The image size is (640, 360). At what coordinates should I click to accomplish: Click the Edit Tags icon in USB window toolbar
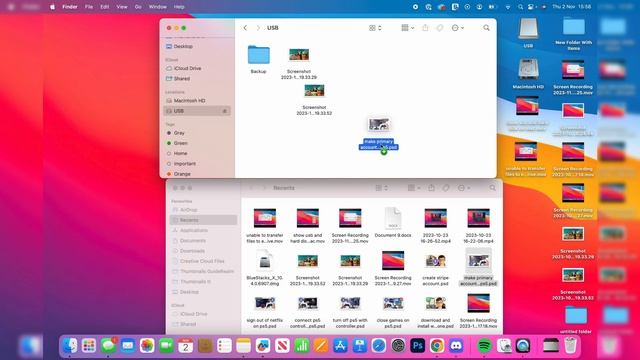(x=440, y=28)
